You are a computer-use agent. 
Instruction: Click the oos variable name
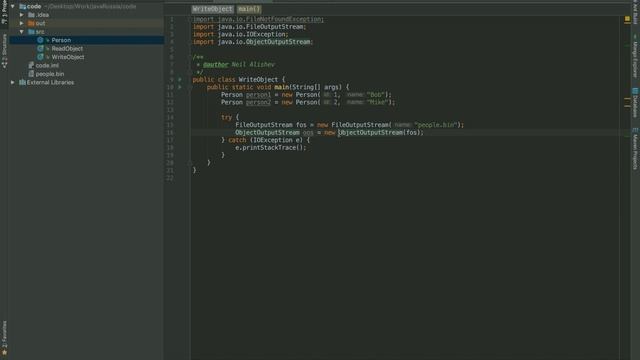coord(308,133)
